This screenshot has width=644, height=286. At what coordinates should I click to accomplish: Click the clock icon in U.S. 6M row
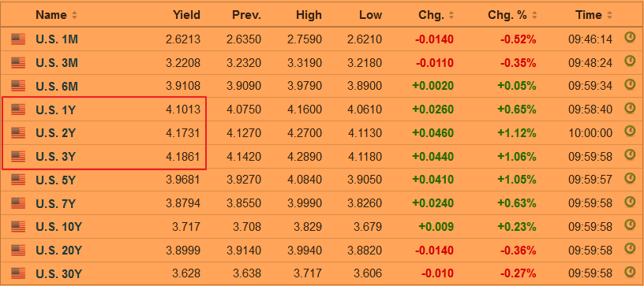[630, 84]
